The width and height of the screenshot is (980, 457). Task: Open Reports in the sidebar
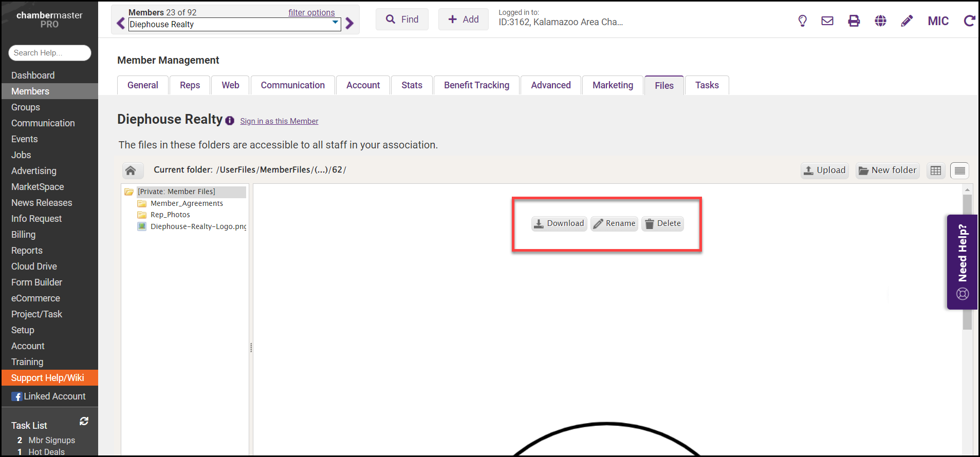click(50, 251)
